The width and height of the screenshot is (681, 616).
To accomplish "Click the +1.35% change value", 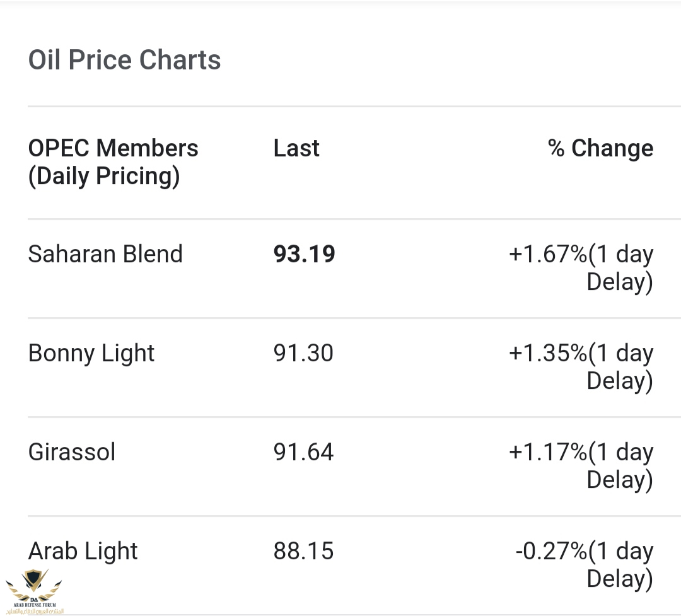I will [x=548, y=352].
